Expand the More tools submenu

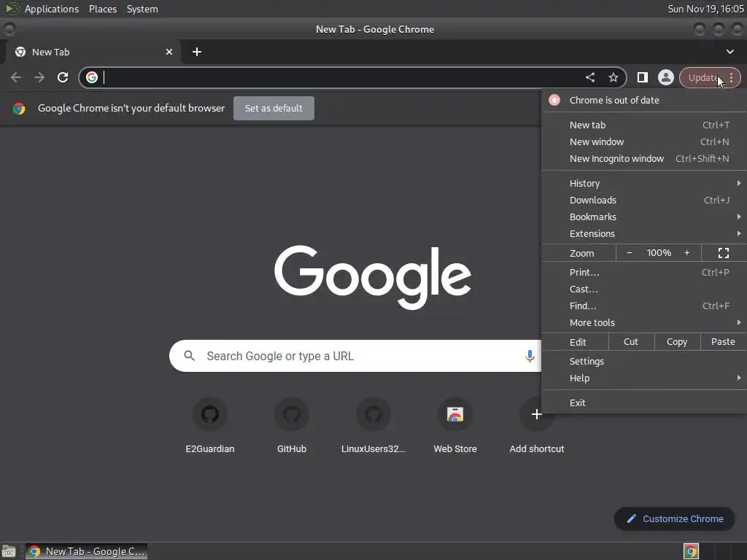pyautogui.click(x=644, y=322)
